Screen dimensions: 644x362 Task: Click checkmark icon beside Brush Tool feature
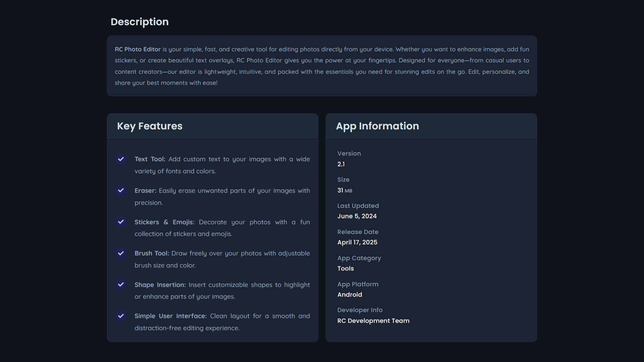tap(121, 253)
